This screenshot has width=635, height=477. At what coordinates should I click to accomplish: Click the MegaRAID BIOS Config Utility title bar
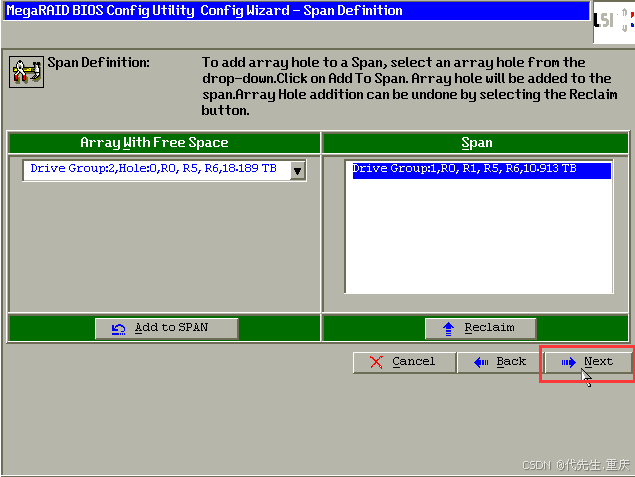(296, 11)
